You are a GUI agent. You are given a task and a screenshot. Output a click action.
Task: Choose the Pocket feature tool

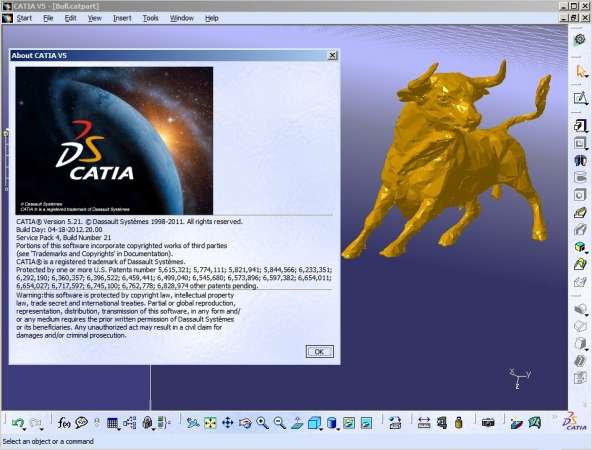(x=580, y=143)
